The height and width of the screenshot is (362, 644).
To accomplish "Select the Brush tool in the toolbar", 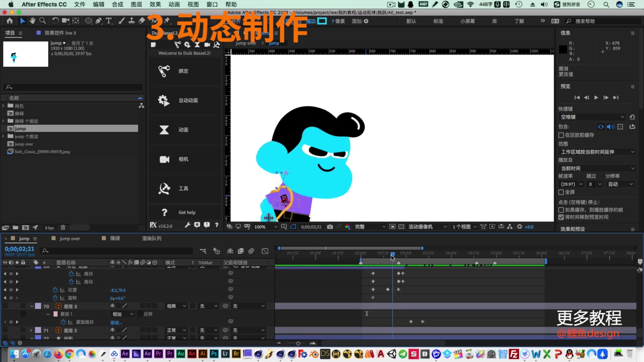I will (121, 20).
